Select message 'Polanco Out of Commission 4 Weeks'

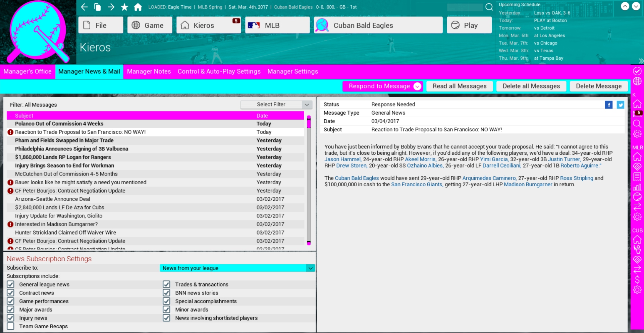pyautogui.click(x=155, y=124)
